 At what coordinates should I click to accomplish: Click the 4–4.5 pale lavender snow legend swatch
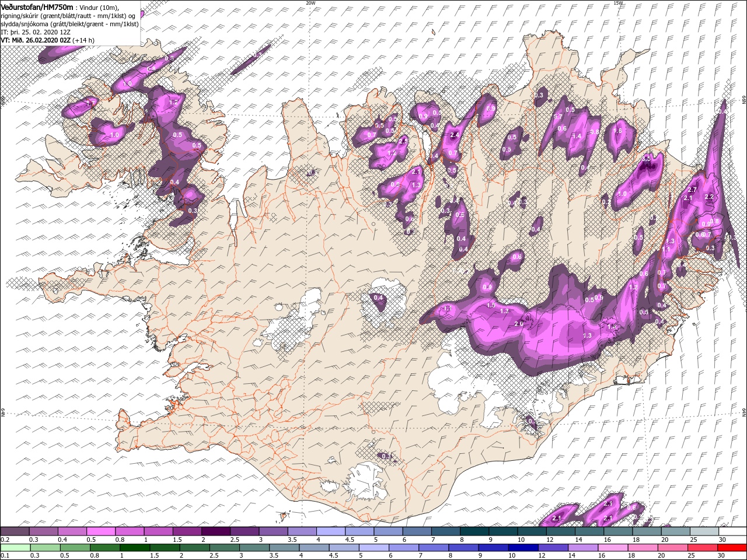[x=330, y=531]
